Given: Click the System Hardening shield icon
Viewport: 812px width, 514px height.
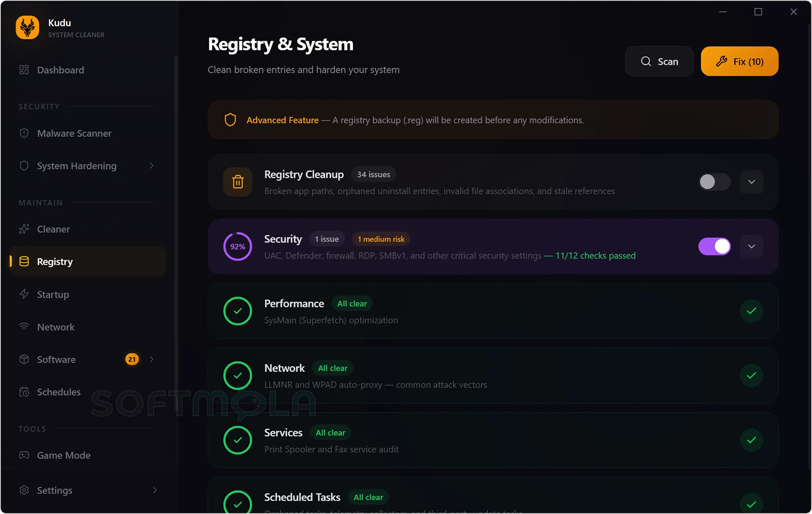Looking at the screenshot, I should click(24, 166).
